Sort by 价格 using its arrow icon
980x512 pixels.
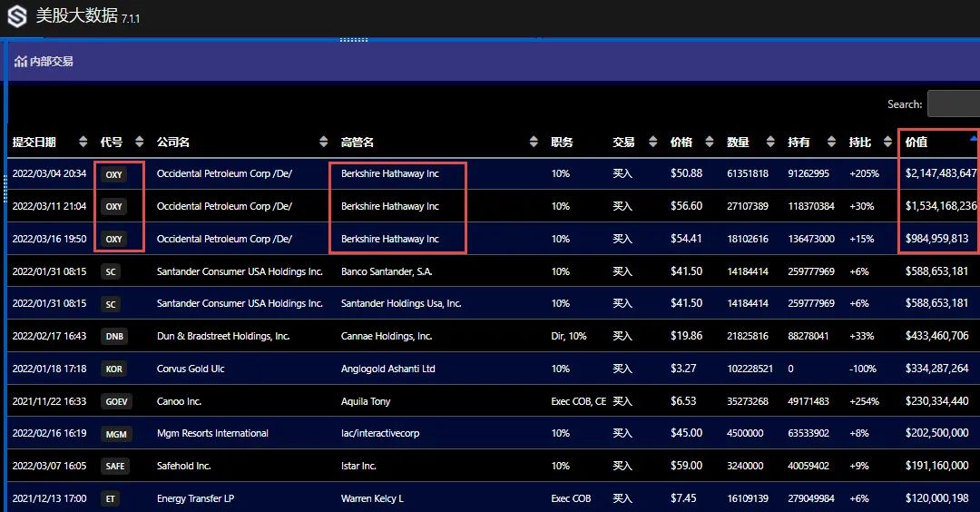[709, 142]
